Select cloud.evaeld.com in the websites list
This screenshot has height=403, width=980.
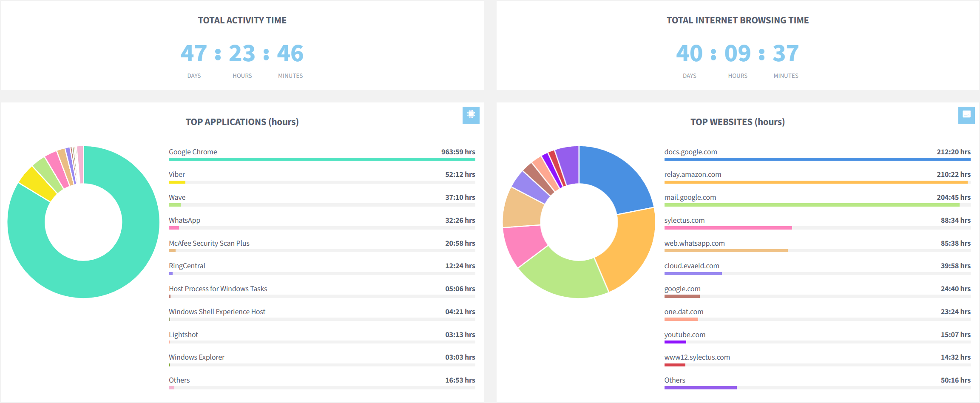point(692,266)
